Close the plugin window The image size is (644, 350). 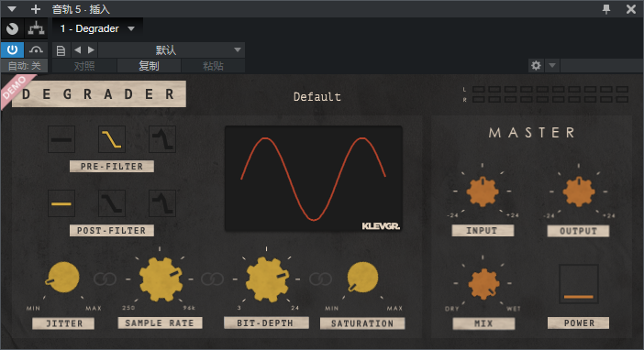(x=631, y=8)
